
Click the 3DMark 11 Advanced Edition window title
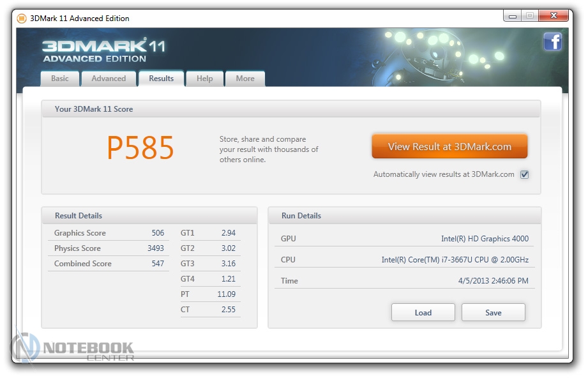pyautogui.click(x=80, y=19)
